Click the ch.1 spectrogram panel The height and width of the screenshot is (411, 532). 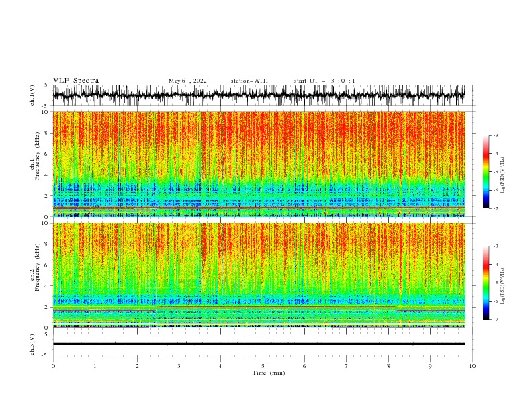click(259, 164)
